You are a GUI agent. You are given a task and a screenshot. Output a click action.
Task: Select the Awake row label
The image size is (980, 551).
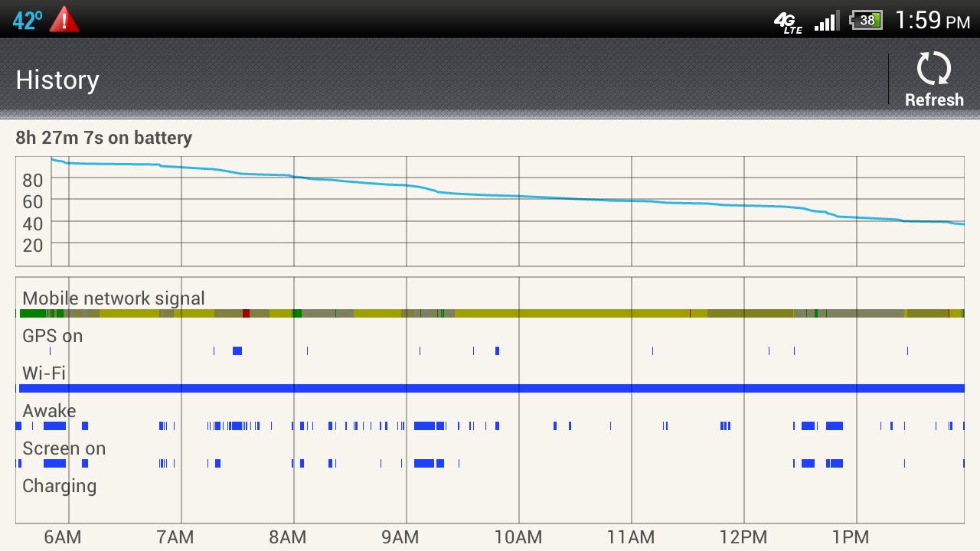click(49, 411)
